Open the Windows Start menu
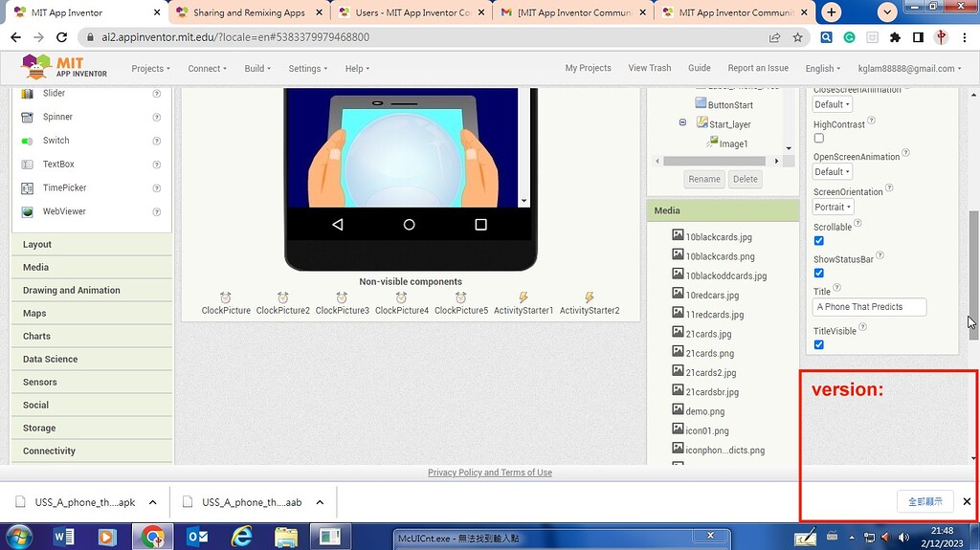The image size is (980, 550). coord(19,537)
